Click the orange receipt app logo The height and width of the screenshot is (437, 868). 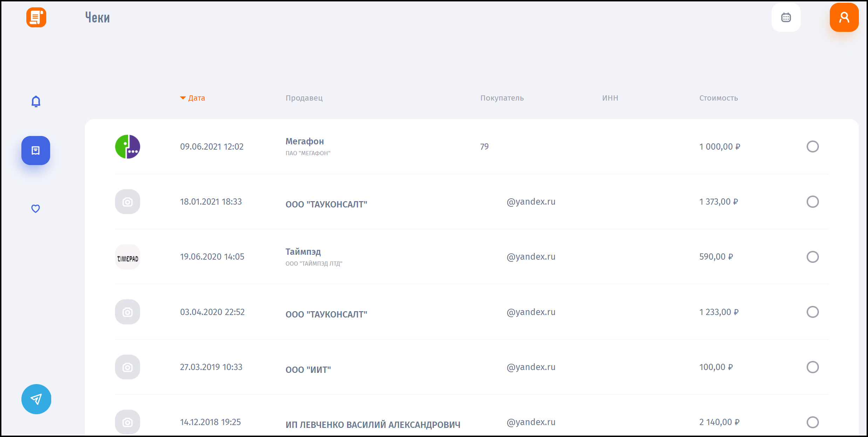click(36, 18)
